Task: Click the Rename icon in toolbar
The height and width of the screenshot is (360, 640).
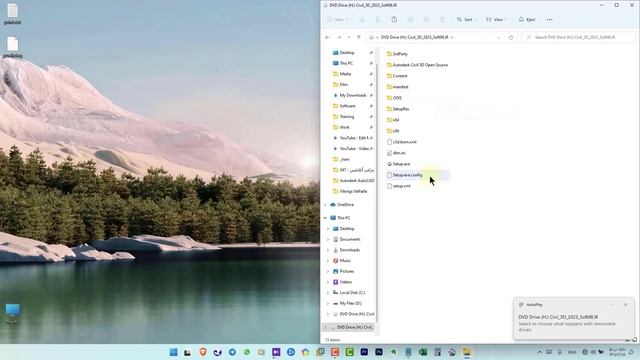Action: point(410,20)
